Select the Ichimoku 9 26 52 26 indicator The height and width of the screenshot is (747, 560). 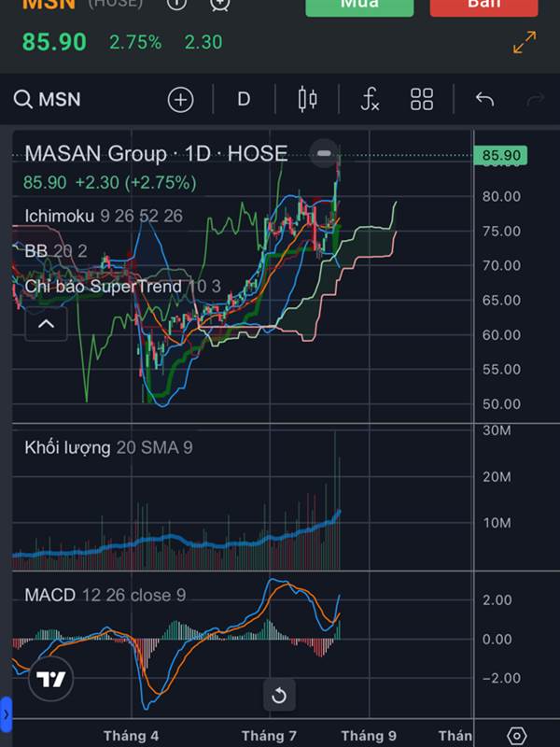coord(104,217)
